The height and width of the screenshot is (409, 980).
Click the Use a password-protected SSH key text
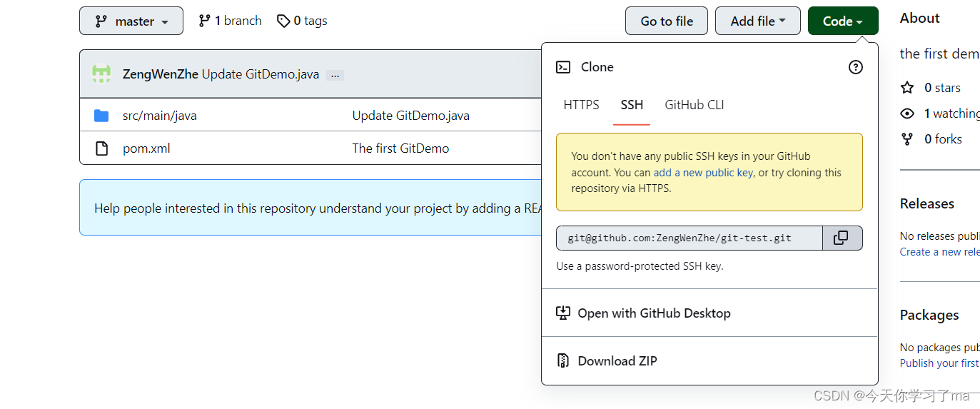pyautogui.click(x=640, y=266)
